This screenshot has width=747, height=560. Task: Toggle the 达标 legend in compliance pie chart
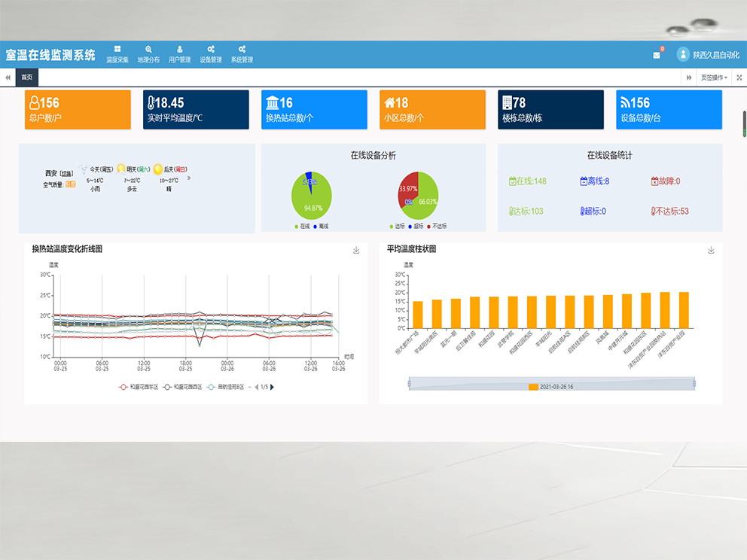tap(398, 227)
